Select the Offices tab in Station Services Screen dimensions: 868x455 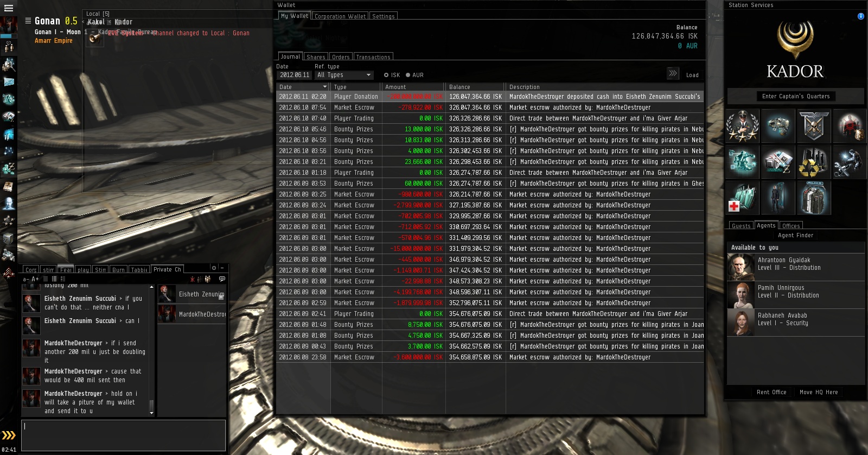click(x=791, y=226)
